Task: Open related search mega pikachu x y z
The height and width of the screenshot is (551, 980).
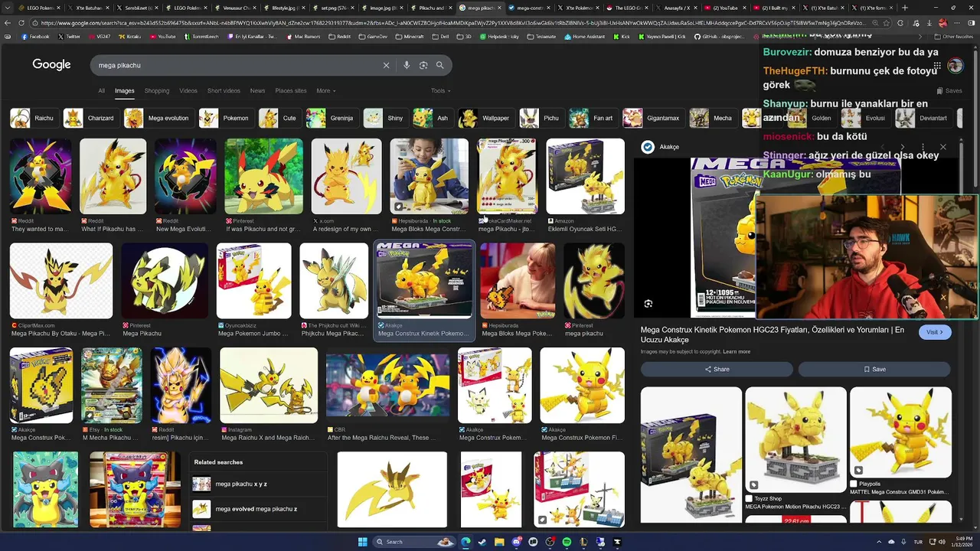Action: click(x=258, y=484)
